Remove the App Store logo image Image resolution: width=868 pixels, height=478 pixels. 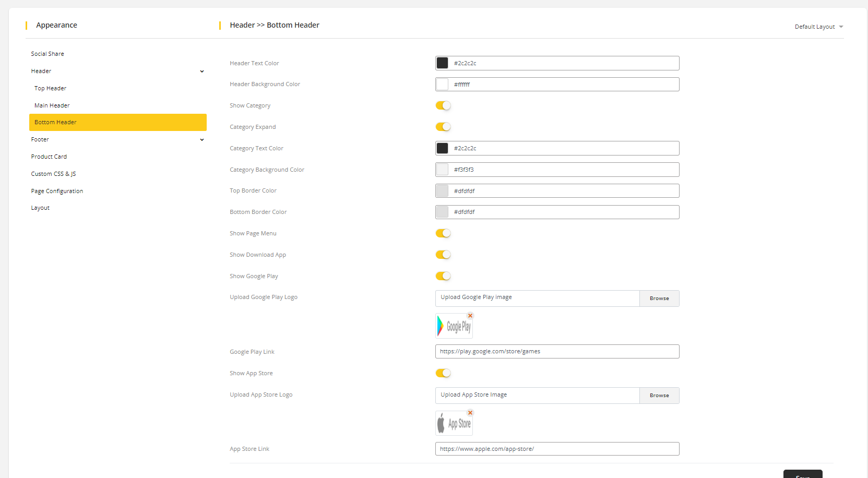(470, 413)
